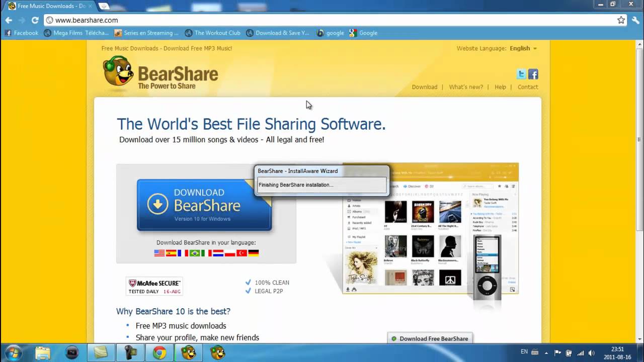Click the '100% CLEAN' text

pyautogui.click(x=272, y=283)
